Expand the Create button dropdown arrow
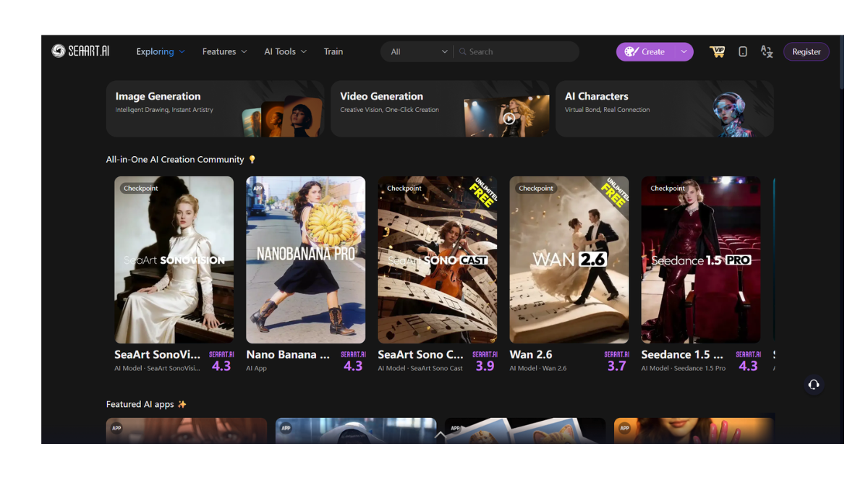Screen dimensions: 868x488 point(684,52)
